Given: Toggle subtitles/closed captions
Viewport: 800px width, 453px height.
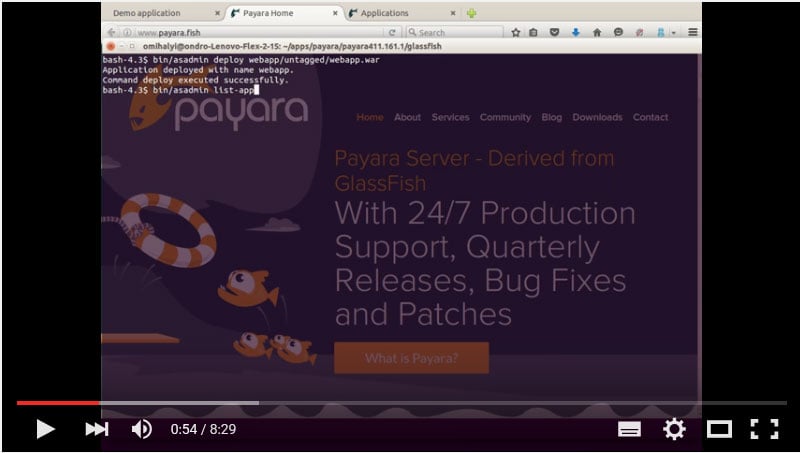Looking at the screenshot, I should (629, 429).
